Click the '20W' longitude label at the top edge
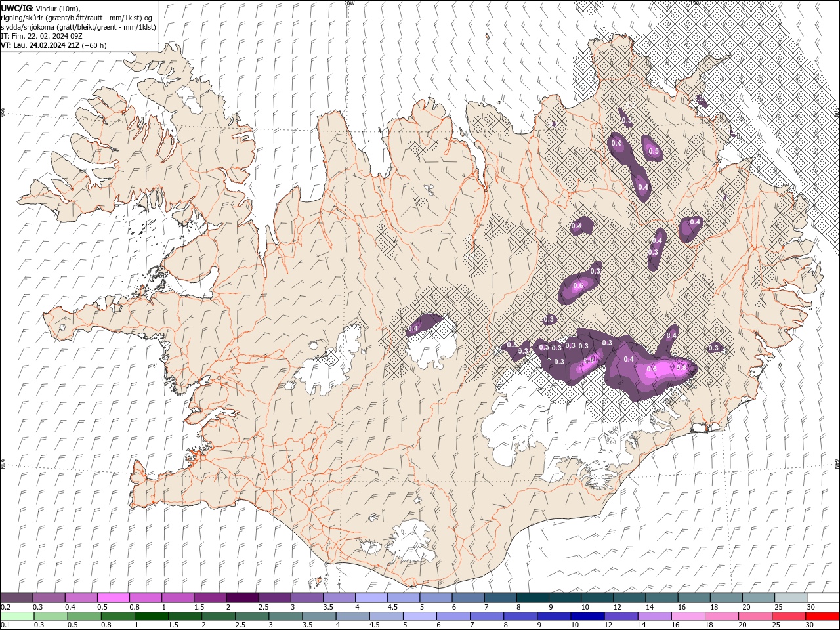The image size is (840, 630). click(x=349, y=3)
